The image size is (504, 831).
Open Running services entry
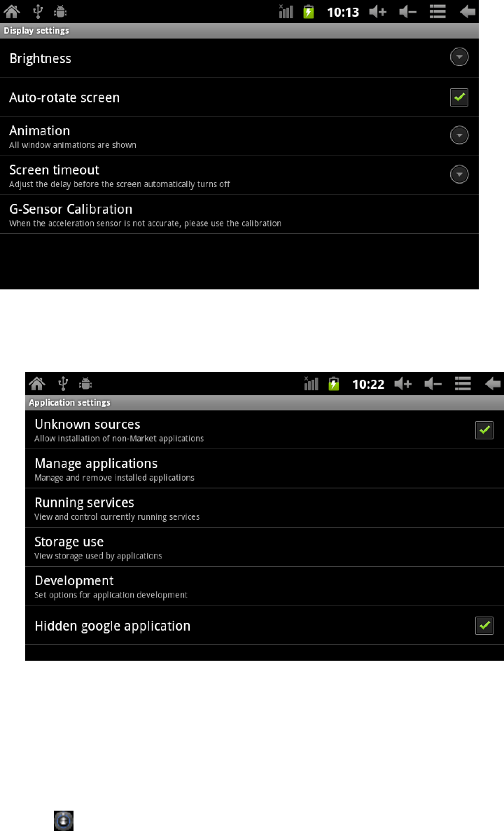click(x=265, y=508)
